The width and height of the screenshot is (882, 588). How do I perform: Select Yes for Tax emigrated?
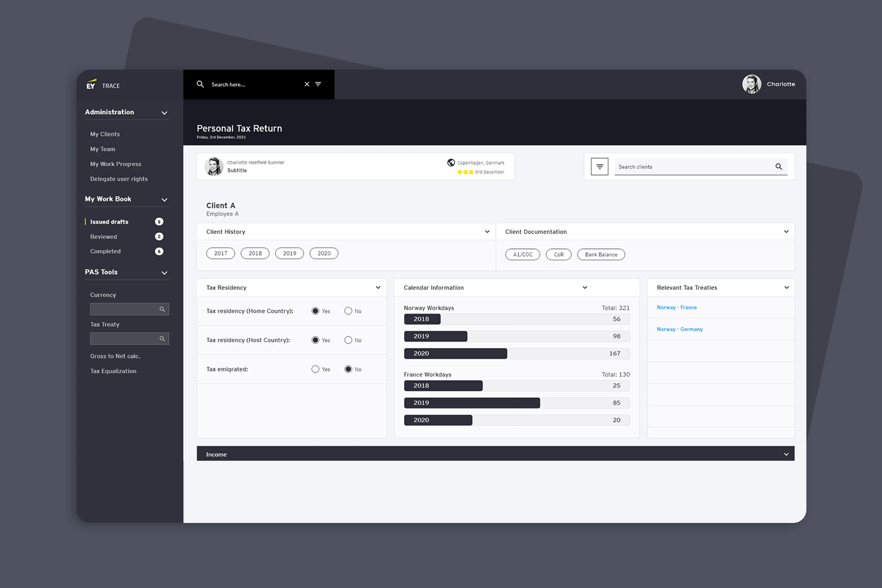tap(315, 369)
